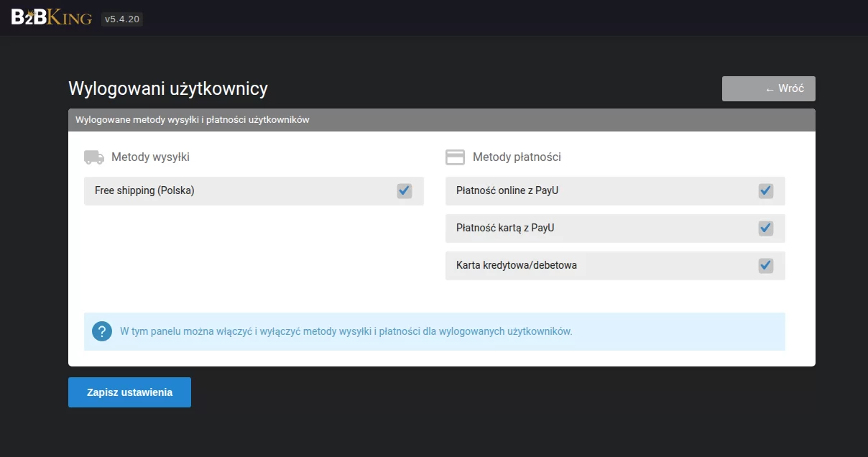Click the B2BKing logo
The width and height of the screenshot is (868, 457).
click(52, 18)
